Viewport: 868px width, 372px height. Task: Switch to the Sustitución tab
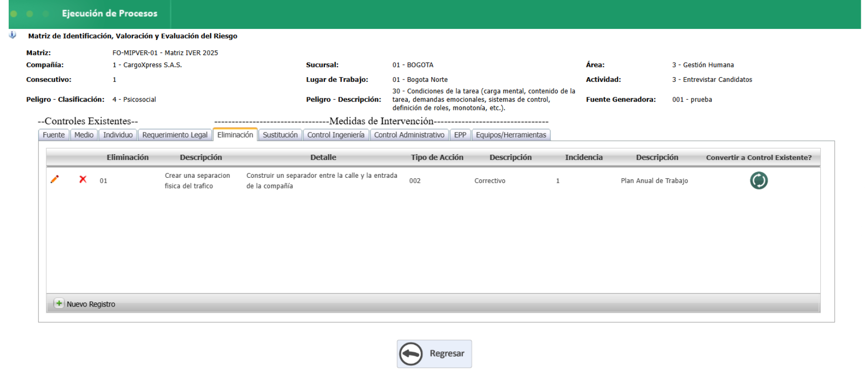[280, 135]
